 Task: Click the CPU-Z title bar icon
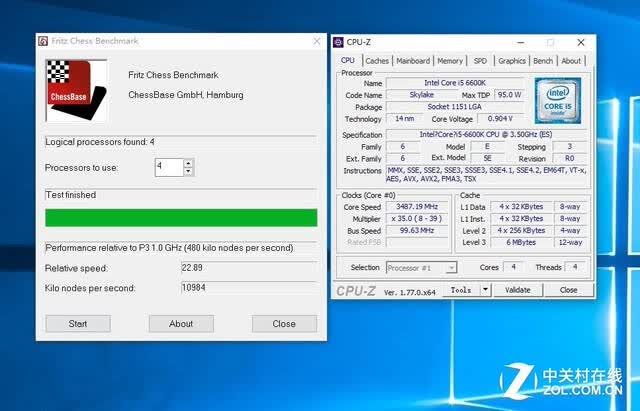pos(338,42)
